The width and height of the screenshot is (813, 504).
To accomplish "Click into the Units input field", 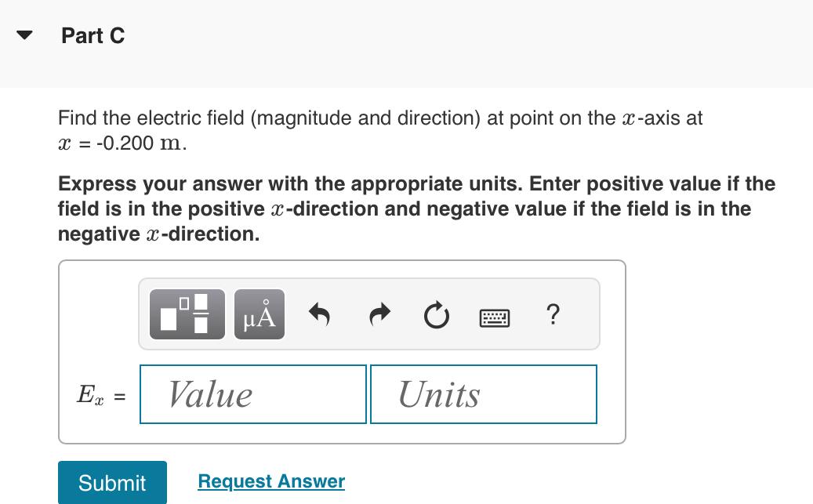I will pyautogui.click(x=483, y=394).
